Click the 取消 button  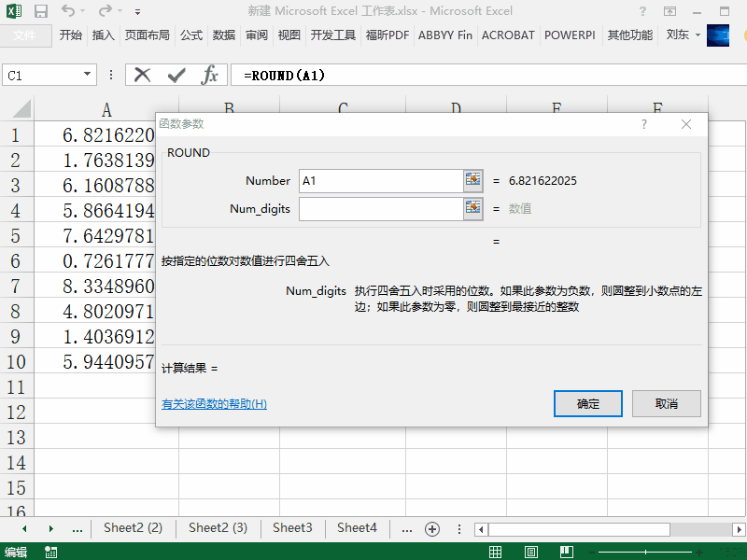667,404
